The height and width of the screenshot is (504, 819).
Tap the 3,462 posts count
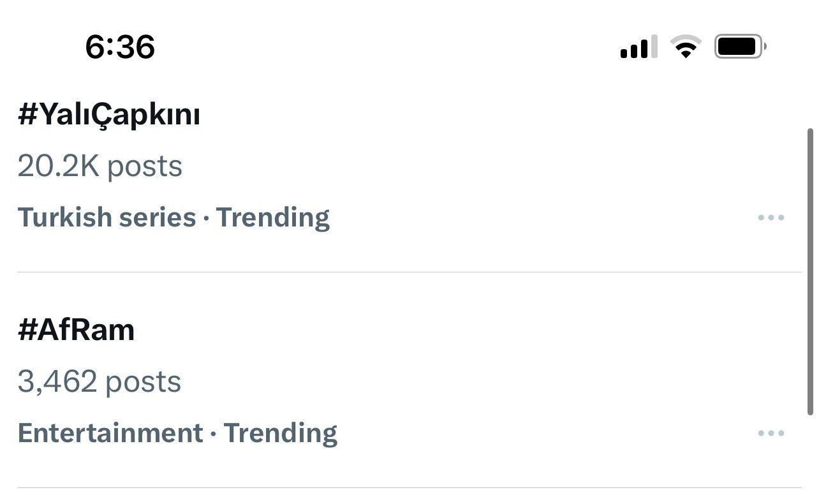pos(100,382)
